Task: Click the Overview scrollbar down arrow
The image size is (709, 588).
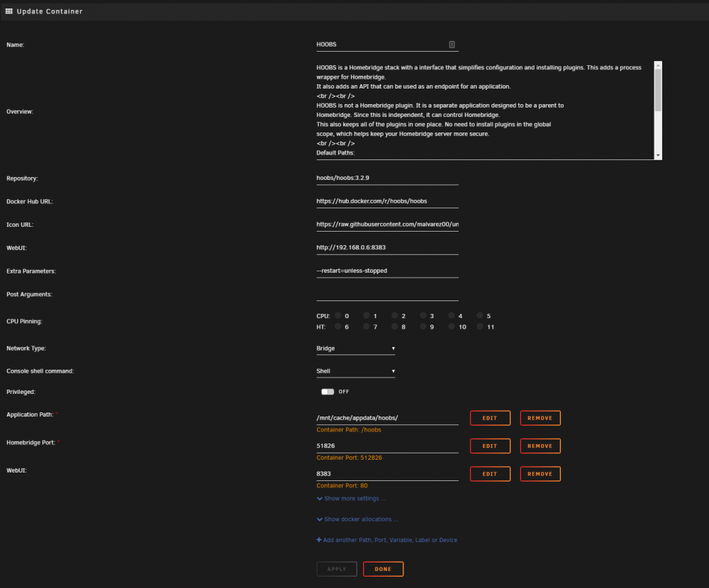Action: (x=659, y=155)
